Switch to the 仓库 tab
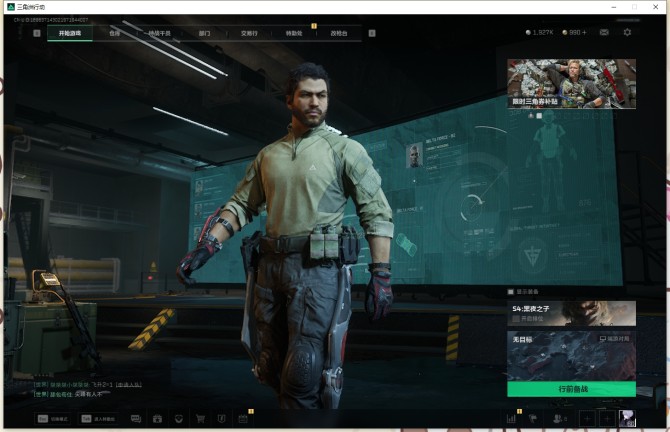The width and height of the screenshot is (670, 432). pos(115,33)
